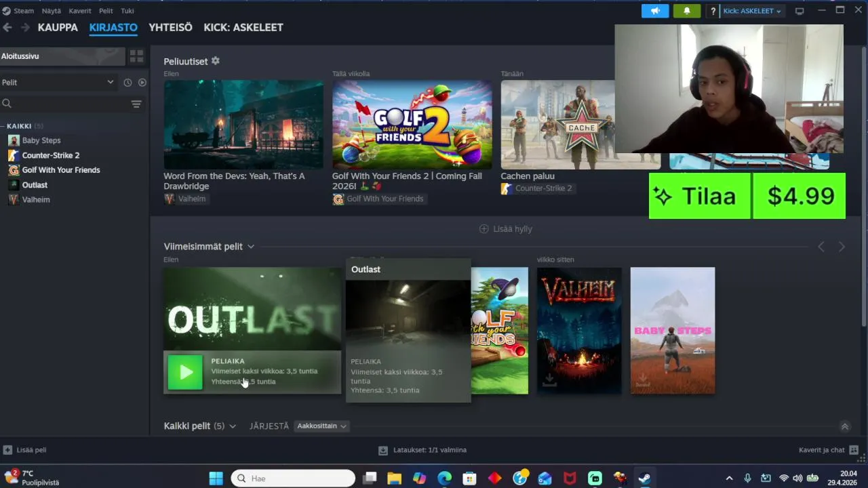The height and width of the screenshot is (488, 868).
Task: Open the Pelit filter dropdown
Action: 58,82
